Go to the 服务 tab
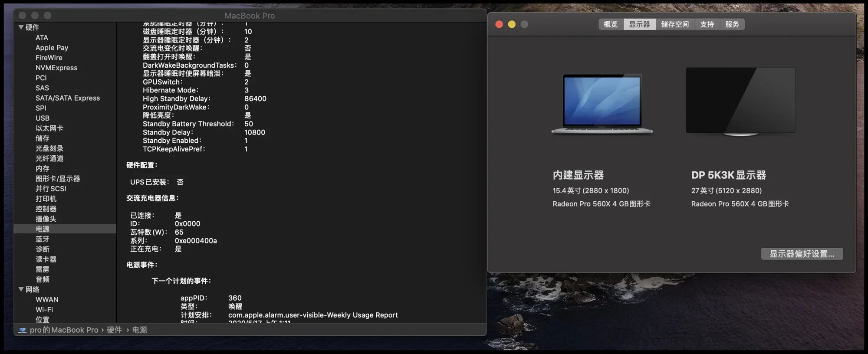The image size is (868, 354). [x=732, y=24]
